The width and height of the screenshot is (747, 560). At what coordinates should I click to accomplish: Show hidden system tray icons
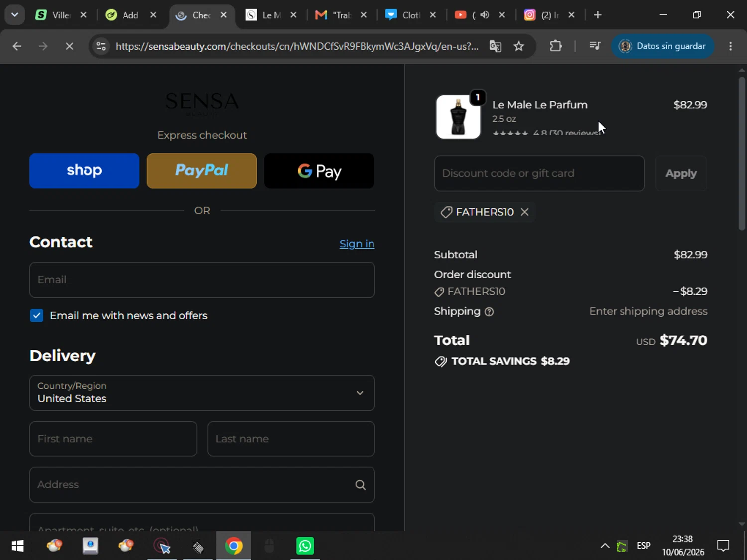[605, 546]
